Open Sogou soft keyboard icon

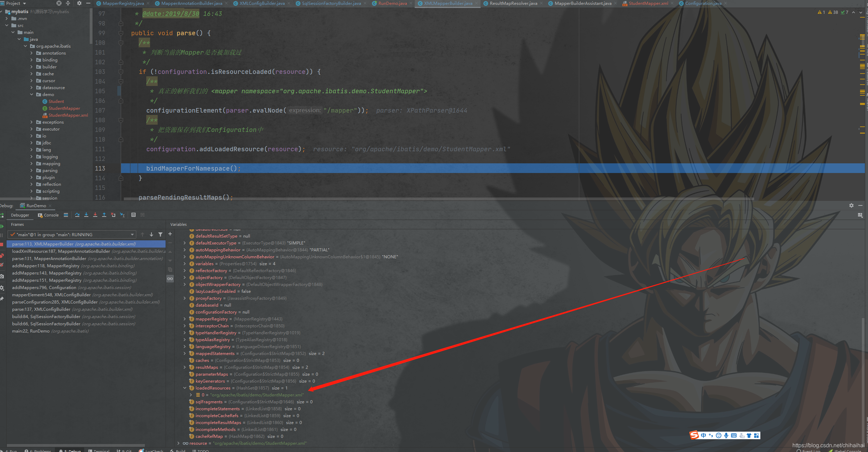click(734, 435)
